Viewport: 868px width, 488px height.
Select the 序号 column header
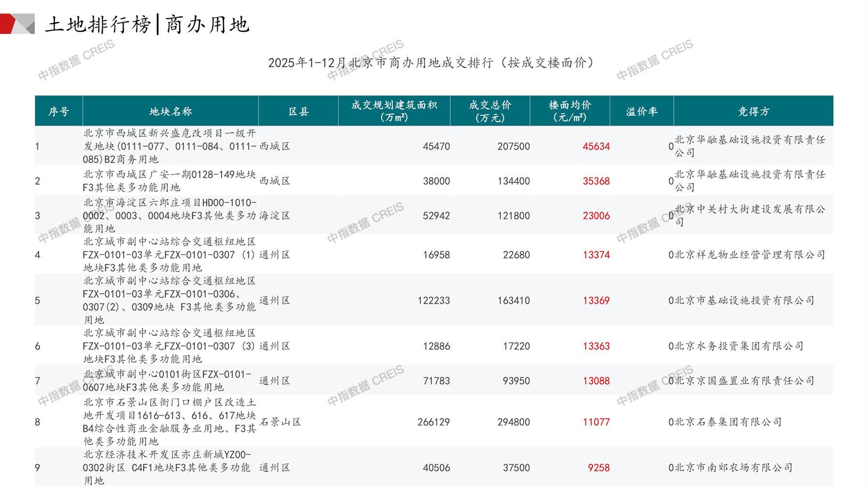coord(58,112)
